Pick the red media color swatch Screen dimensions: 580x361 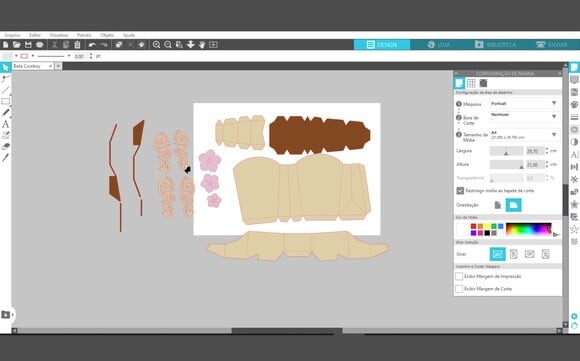pyautogui.click(x=473, y=226)
